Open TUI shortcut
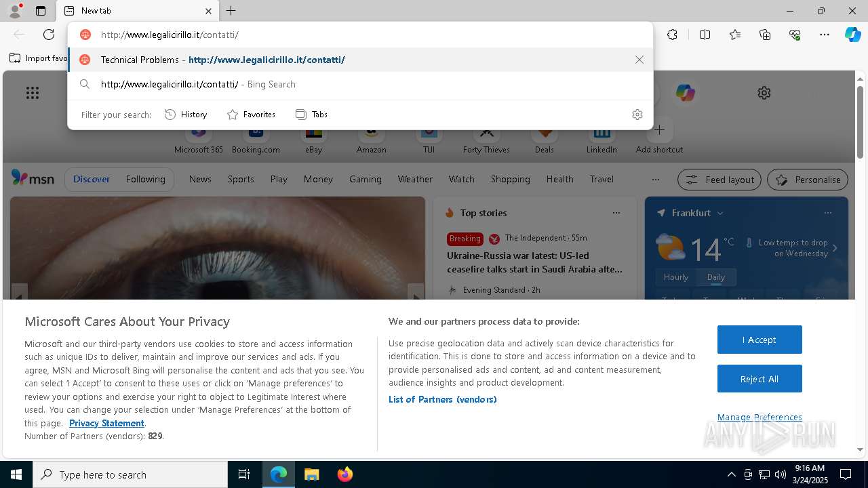Image resolution: width=868 pixels, height=488 pixels. [x=429, y=140]
